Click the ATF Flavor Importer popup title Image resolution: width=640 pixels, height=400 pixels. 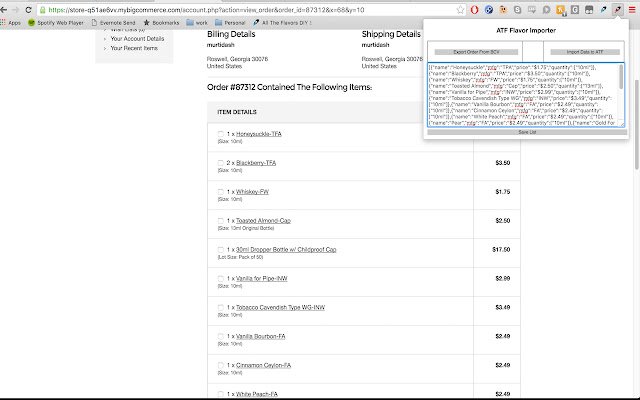coord(526,30)
